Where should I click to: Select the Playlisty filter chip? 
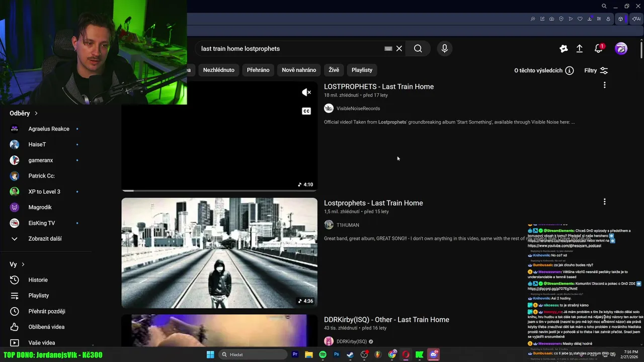(x=362, y=70)
